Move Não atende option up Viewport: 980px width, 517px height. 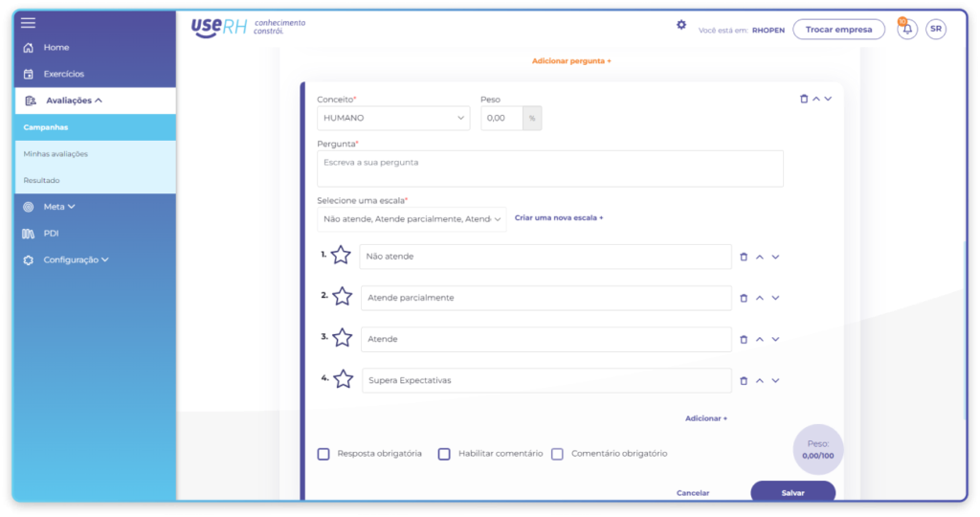(x=759, y=257)
